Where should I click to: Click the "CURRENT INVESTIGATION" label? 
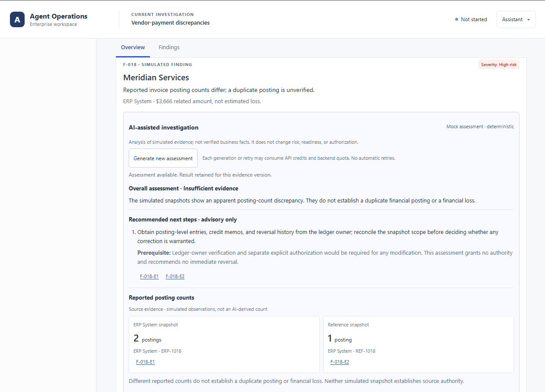[x=163, y=15]
